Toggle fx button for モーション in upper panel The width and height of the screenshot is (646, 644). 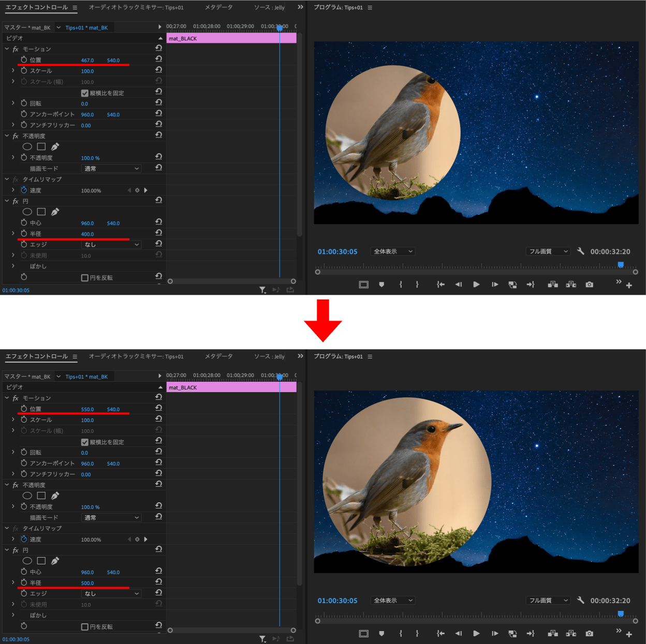tap(16, 49)
